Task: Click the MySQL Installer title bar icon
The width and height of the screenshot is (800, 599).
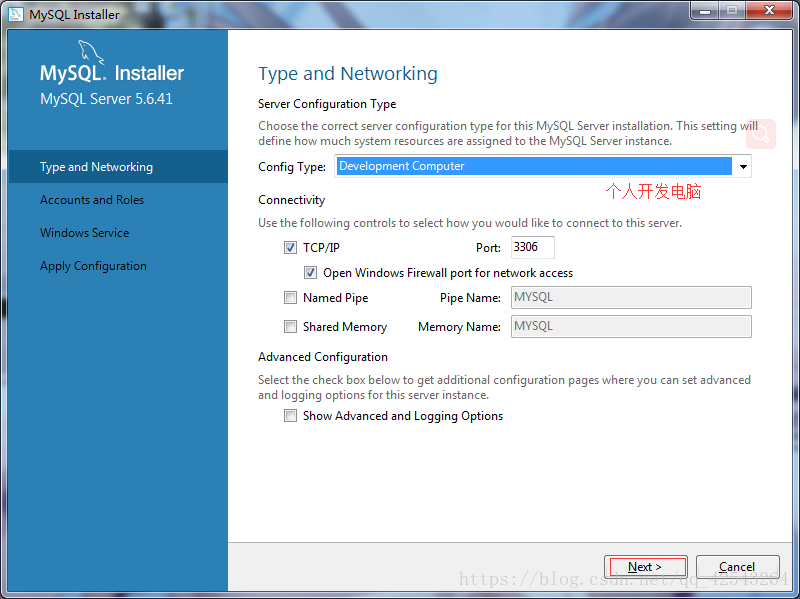Action: 15,14
